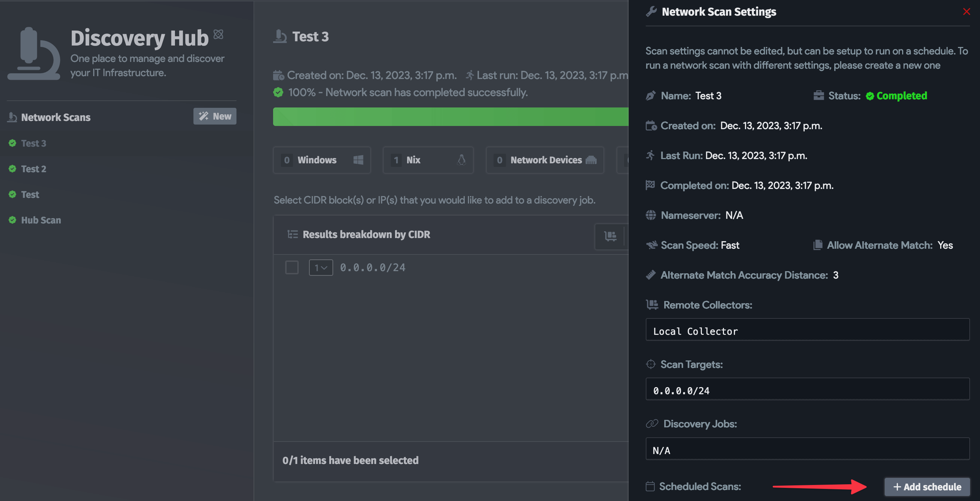Click the pen icon beside Name
Viewport: 980px width, 501px height.
(650, 96)
